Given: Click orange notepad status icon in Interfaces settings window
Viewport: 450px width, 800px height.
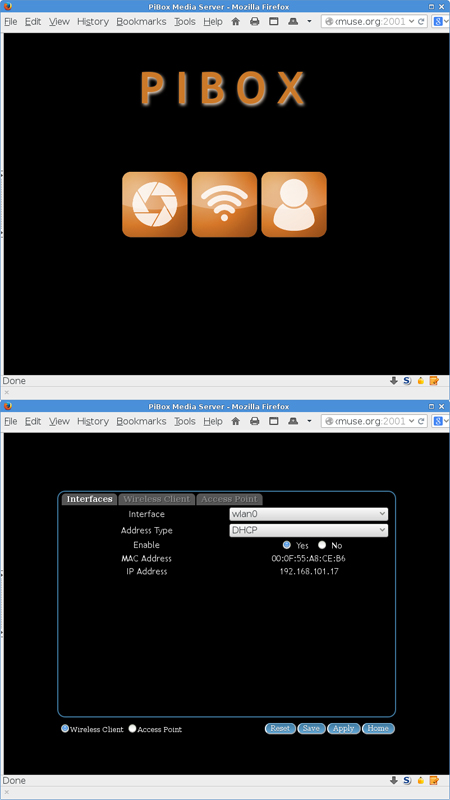Looking at the screenshot, I should click(434, 781).
